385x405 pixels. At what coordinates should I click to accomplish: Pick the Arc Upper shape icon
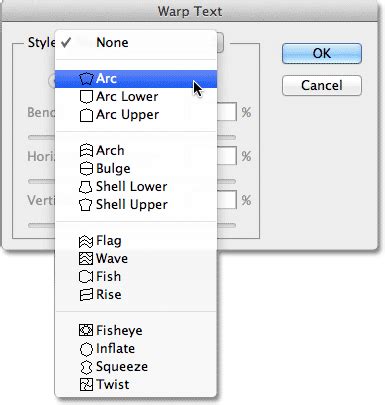[x=86, y=115]
